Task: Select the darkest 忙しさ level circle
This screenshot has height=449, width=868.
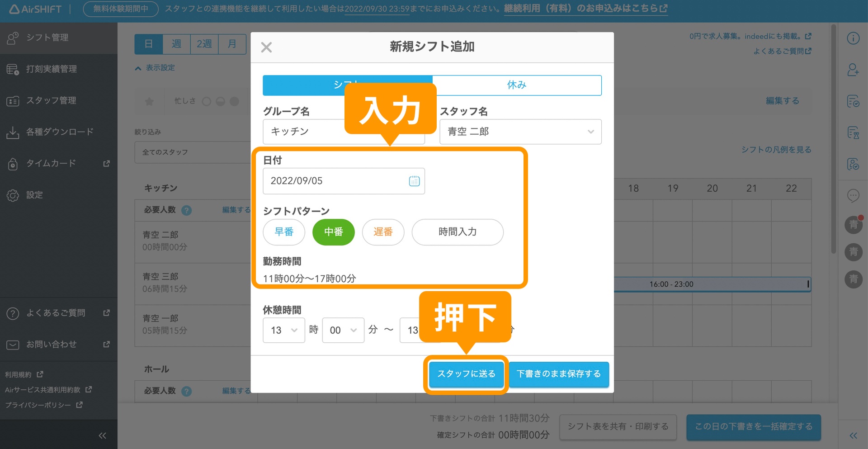Action: 234,101
